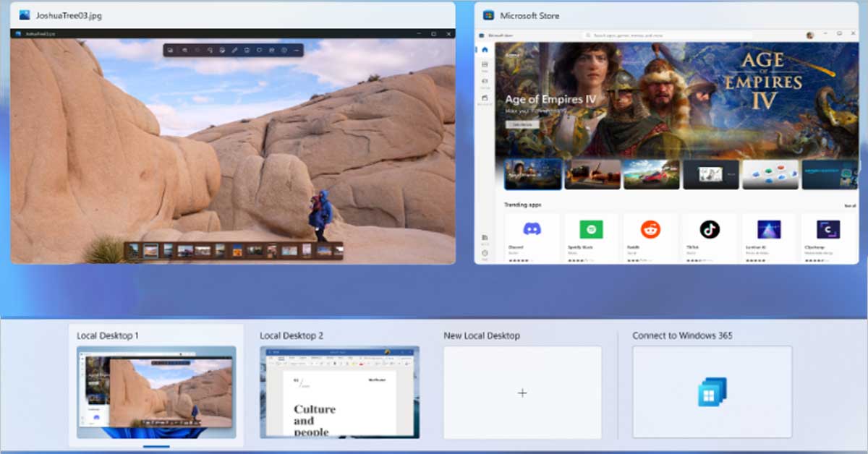Image resolution: width=868 pixels, height=454 pixels.
Task: Select the Age of Empires carousel thumbnail in Store
Action: tap(533, 174)
